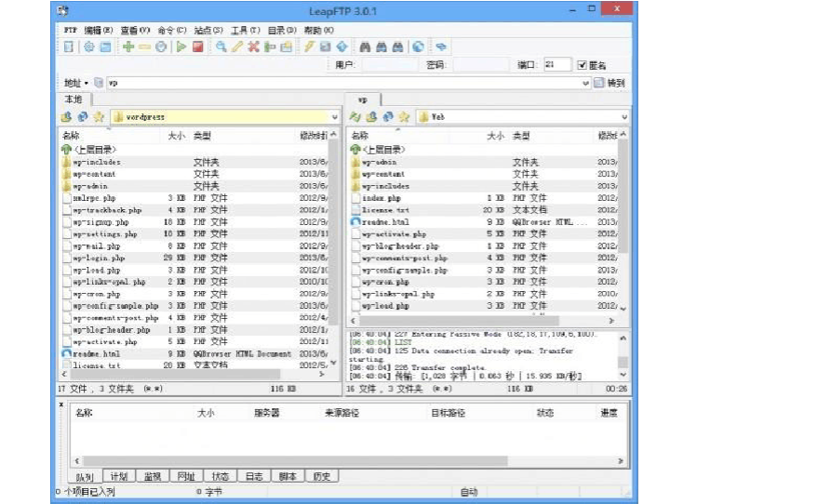Click the green plus add icon in toolbar
831x504 pixels.
point(127,46)
